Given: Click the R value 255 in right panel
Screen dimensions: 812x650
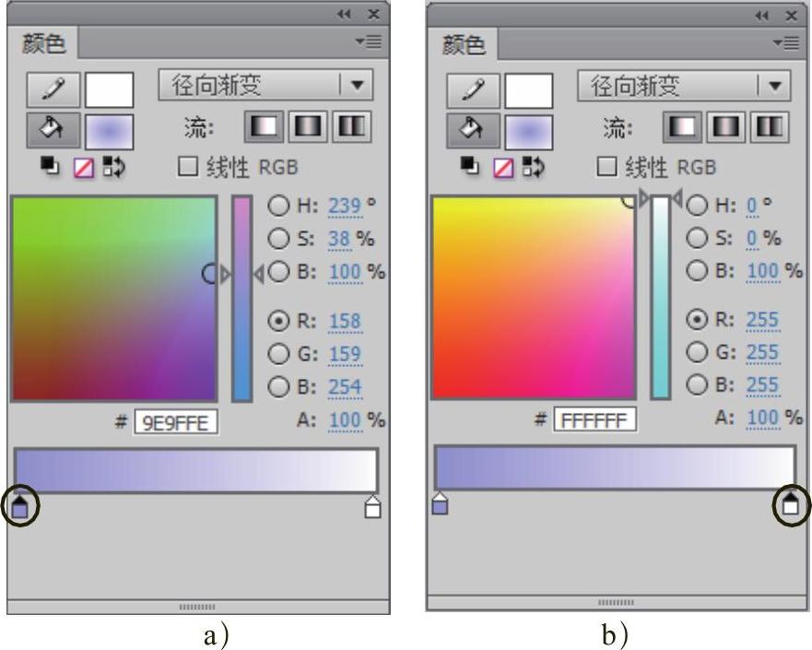Looking at the screenshot, I should (762, 320).
